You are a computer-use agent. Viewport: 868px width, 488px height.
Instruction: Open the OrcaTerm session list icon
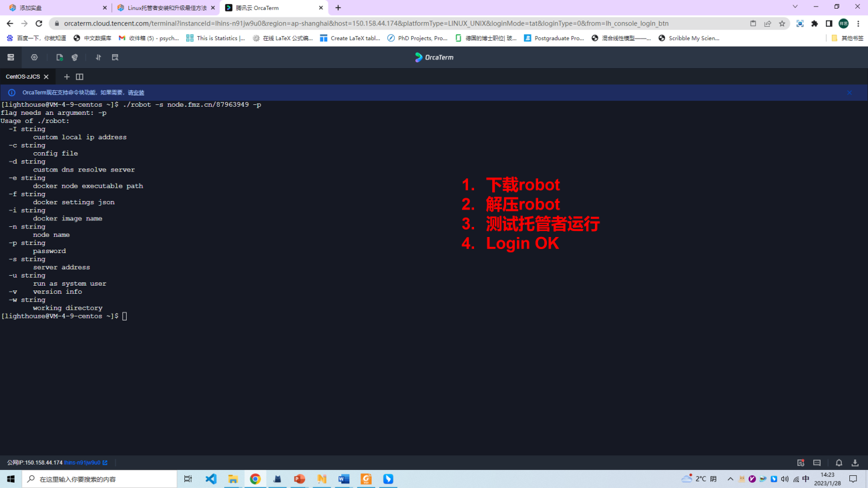11,57
